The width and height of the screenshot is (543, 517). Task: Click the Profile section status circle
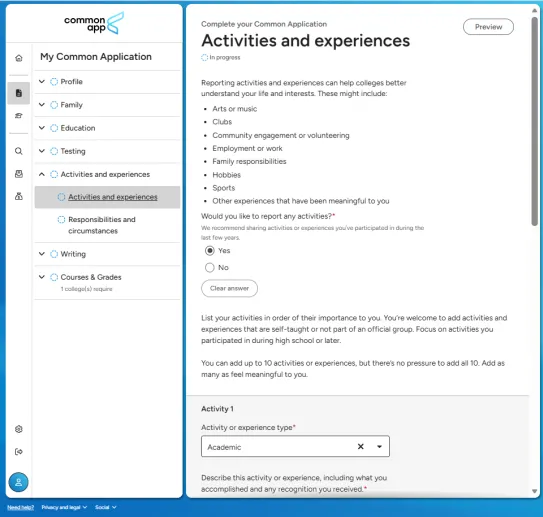54,82
